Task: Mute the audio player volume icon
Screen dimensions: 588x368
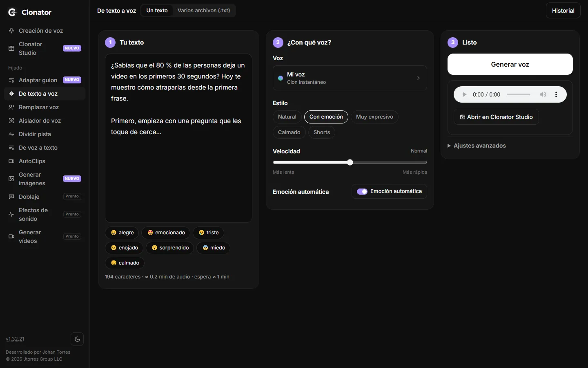Action: pyautogui.click(x=543, y=94)
